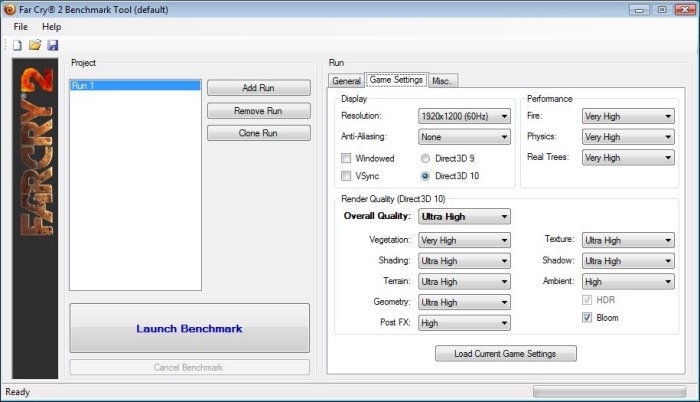700x402 pixels.
Task: Select Run 1 in the project list
Action: tap(135, 85)
